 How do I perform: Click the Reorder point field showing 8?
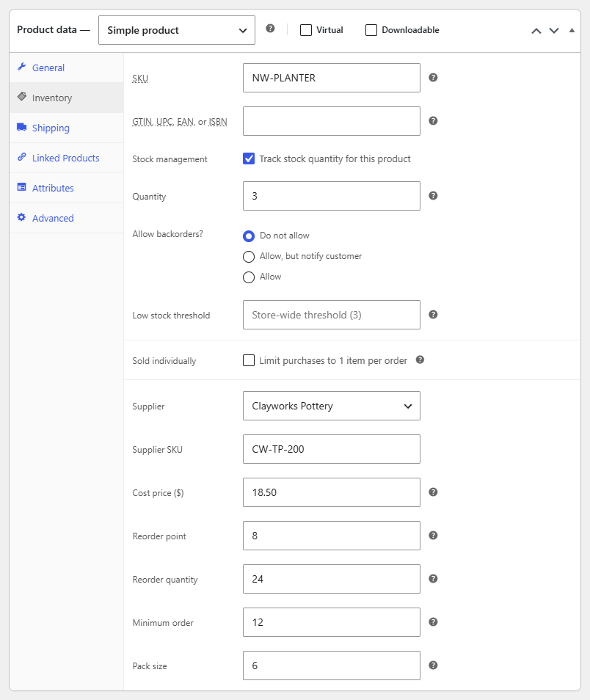332,536
